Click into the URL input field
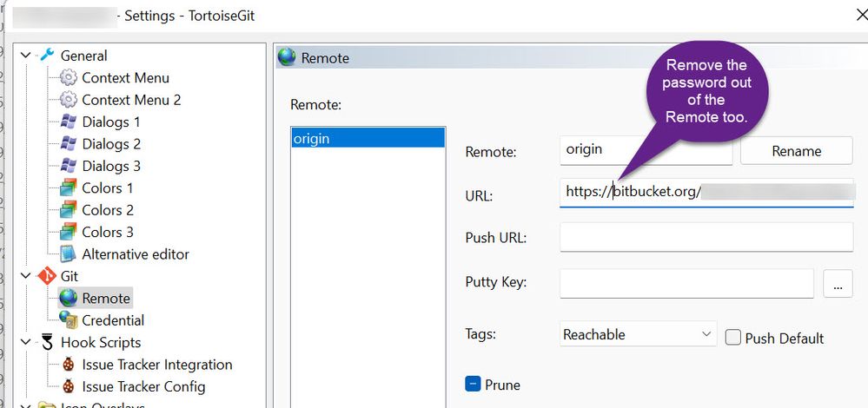This screenshot has height=408, width=868. tap(706, 193)
